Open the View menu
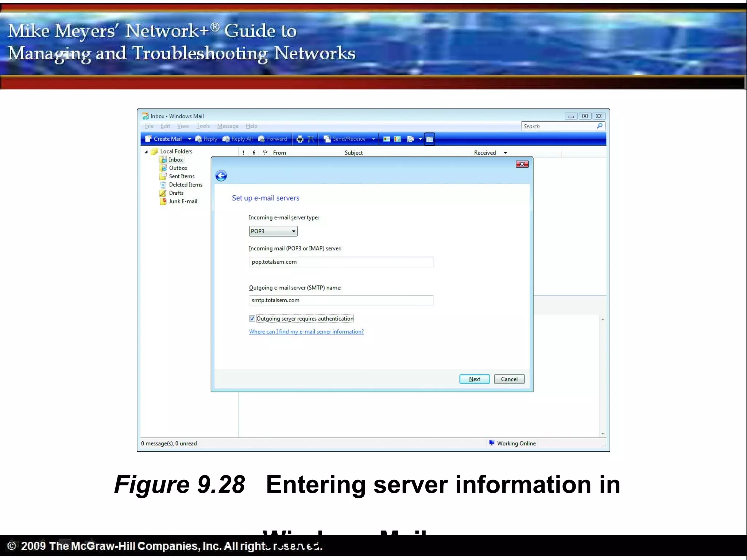This screenshot has width=747, height=560. click(183, 126)
